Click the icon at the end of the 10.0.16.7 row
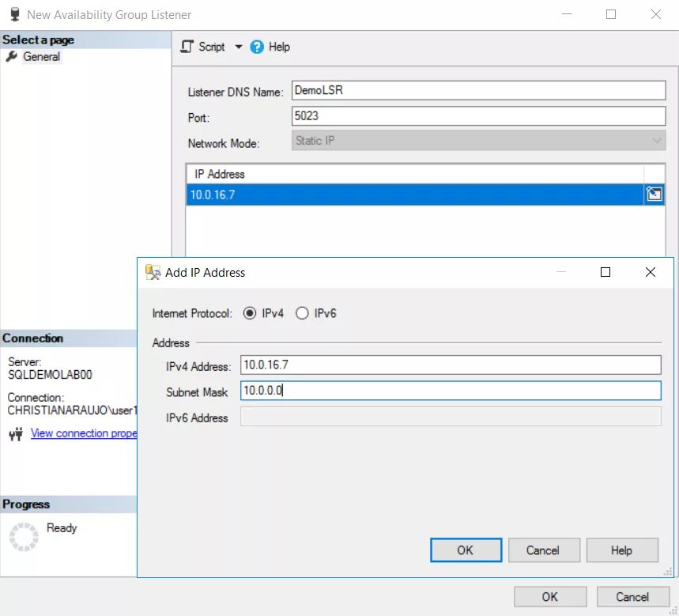 pos(654,194)
